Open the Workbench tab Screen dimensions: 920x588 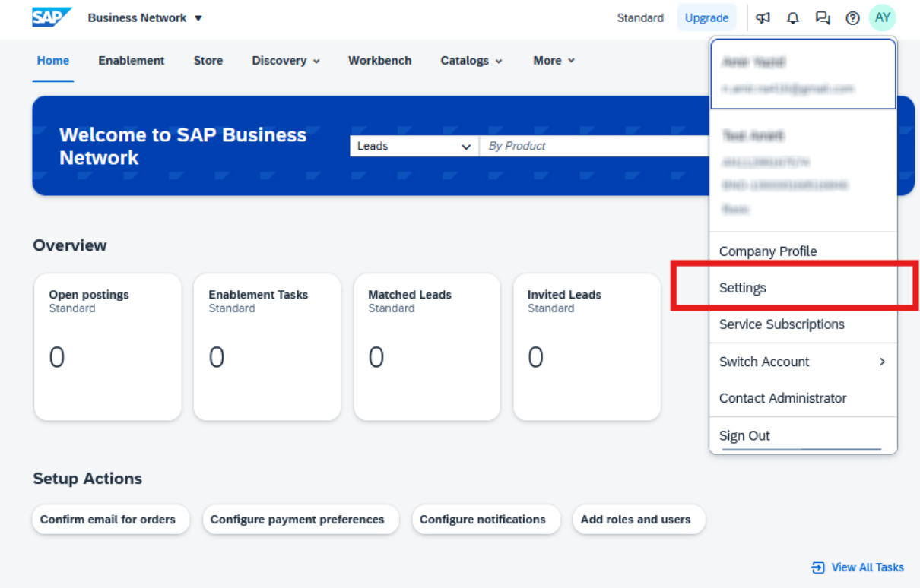click(380, 61)
